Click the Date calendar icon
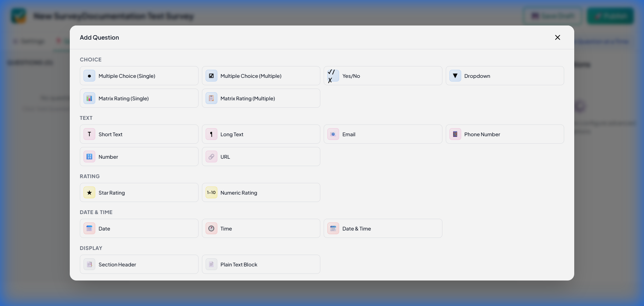 [x=89, y=228]
